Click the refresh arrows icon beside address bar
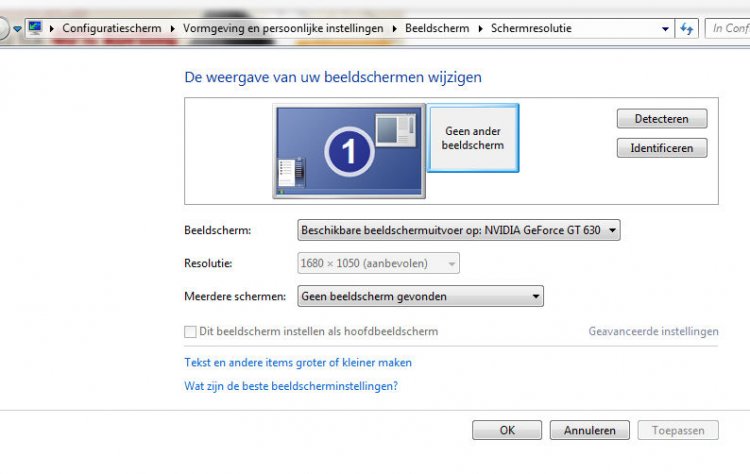The image size is (750, 474). point(687,29)
